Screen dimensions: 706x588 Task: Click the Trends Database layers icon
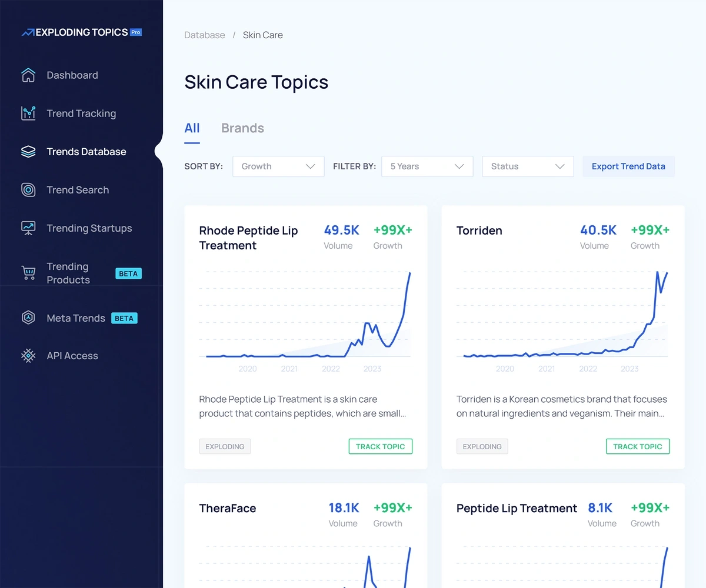tap(28, 152)
